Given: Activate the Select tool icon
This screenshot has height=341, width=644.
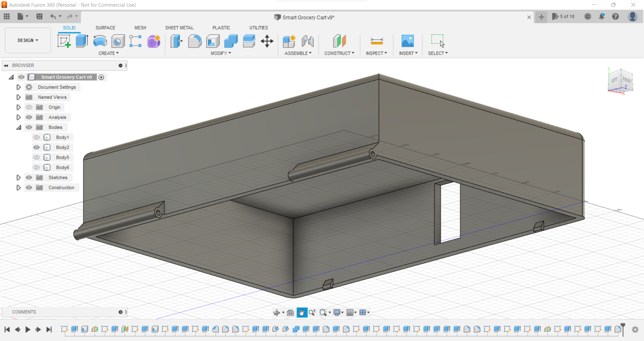Looking at the screenshot, I should (x=438, y=41).
